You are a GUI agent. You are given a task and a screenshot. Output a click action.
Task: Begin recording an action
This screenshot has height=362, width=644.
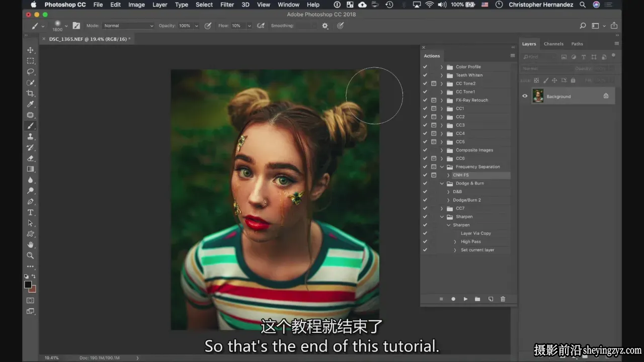click(x=453, y=299)
